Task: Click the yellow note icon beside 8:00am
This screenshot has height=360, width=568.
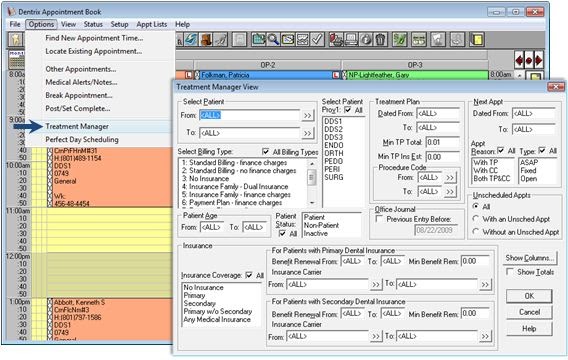Action: click(535, 76)
